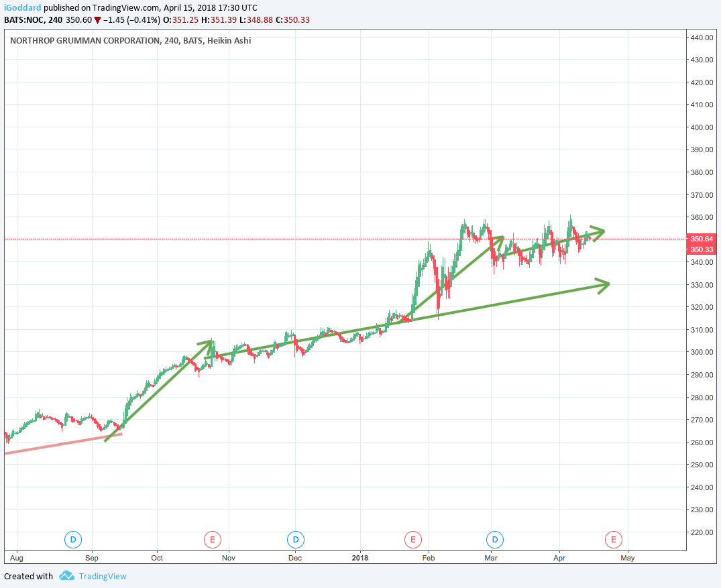Click the Oct label on time axis

[157, 558]
